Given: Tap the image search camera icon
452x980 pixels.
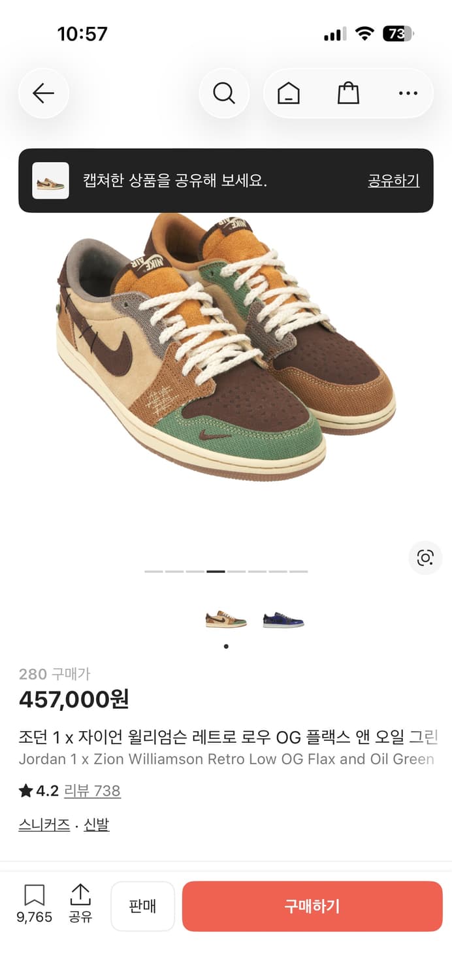Looking at the screenshot, I should pos(425,557).
